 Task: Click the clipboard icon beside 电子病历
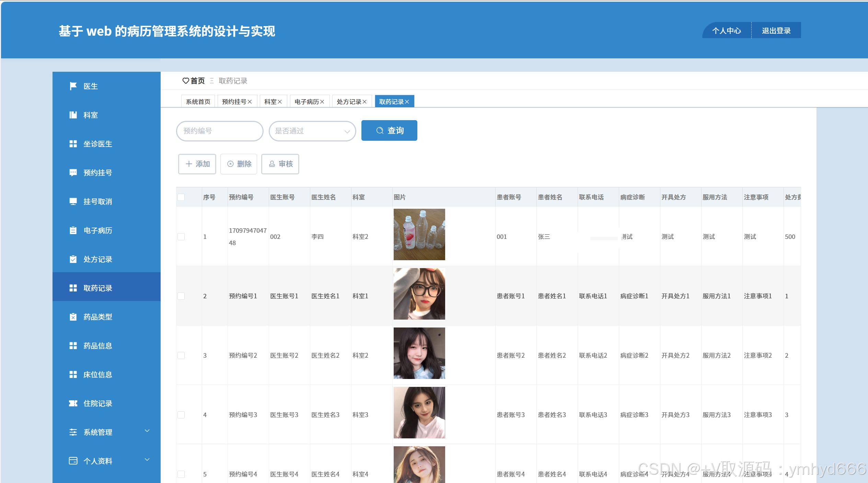click(x=73, y=230)
